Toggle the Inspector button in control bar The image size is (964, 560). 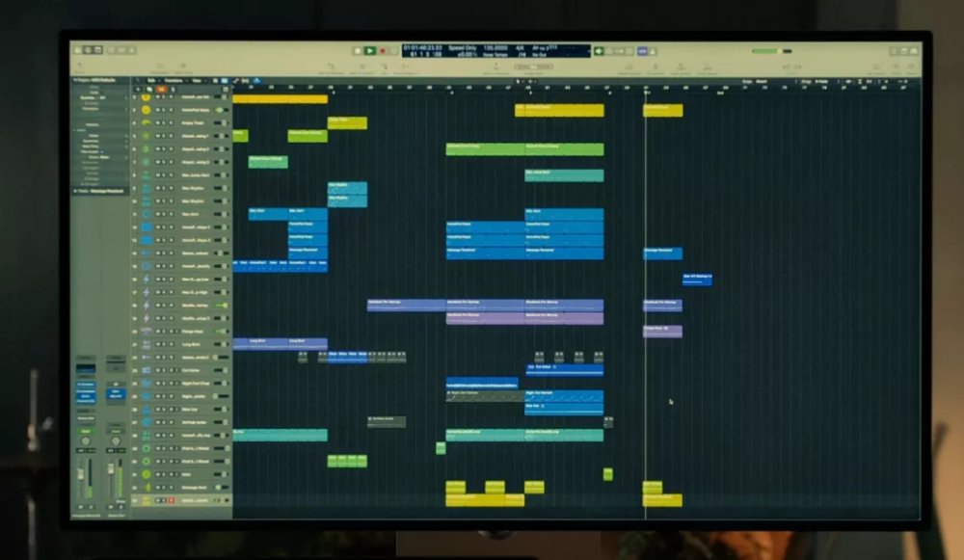(88, 50)
